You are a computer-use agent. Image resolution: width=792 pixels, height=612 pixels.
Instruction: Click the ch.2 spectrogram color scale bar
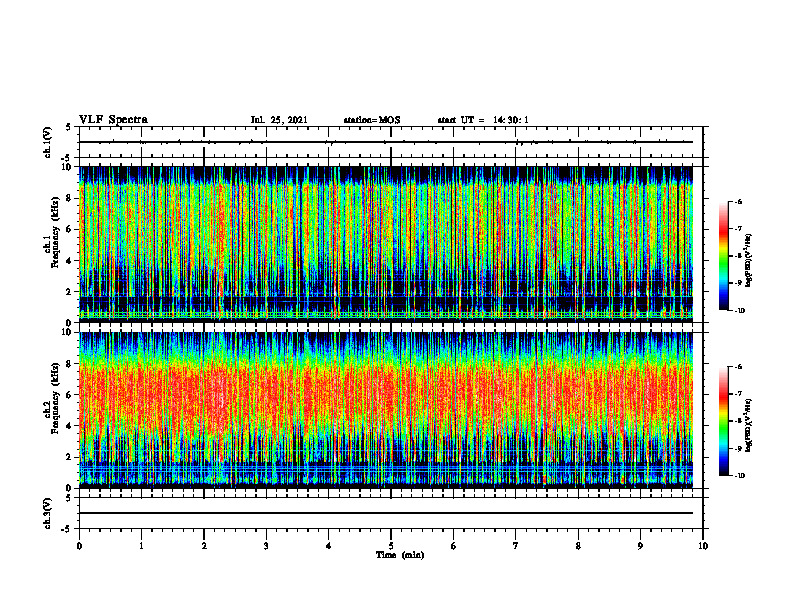click(723, 421)
